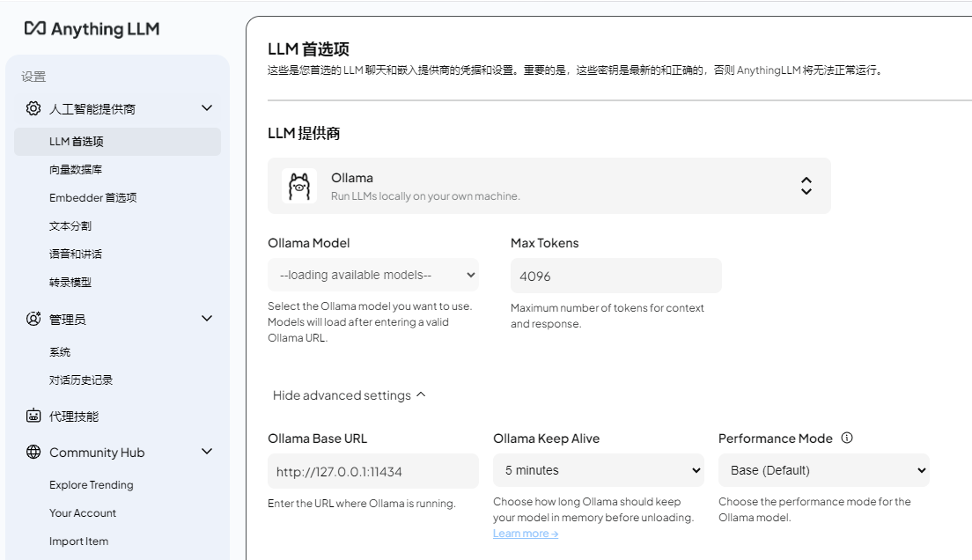Click the 设置 sidebar heading
This screenshot has height=560, width=972.
[x=33, y=77]
